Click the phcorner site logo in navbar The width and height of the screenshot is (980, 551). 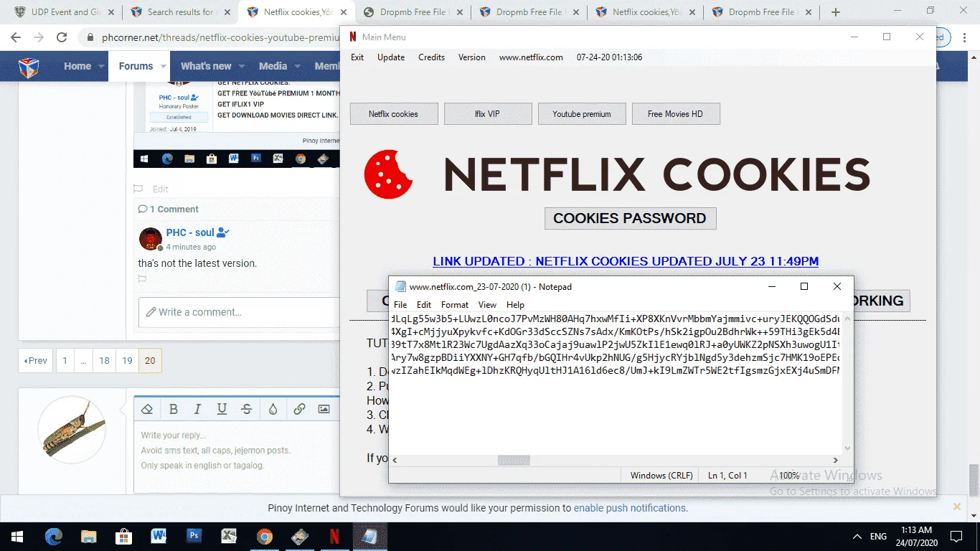[29, 67]
